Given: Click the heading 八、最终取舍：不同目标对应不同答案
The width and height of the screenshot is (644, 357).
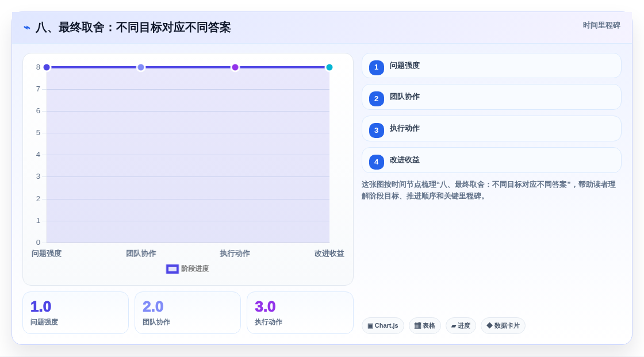Looking at the screenshot, I should [x=133, y=28].
